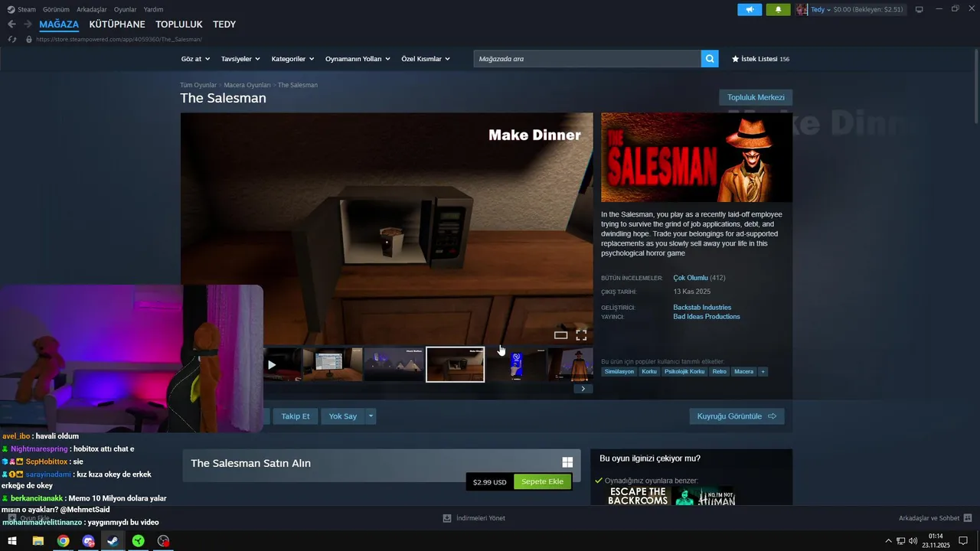Expand the Göz at dropdown

[x=195, y=59]
